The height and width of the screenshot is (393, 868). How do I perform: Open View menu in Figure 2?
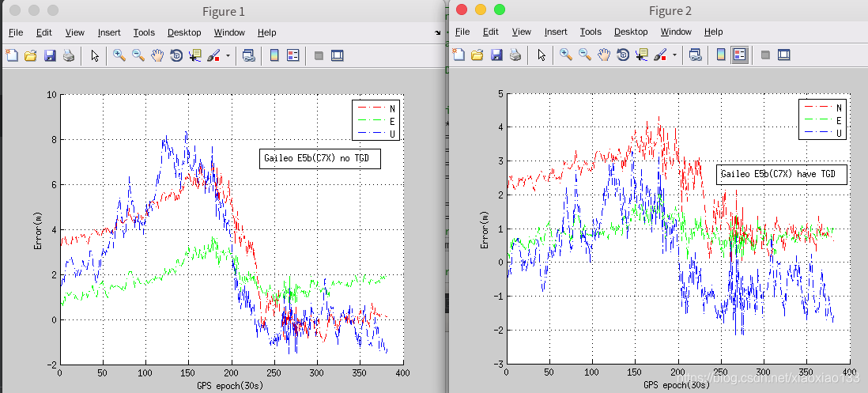[522, 32]
